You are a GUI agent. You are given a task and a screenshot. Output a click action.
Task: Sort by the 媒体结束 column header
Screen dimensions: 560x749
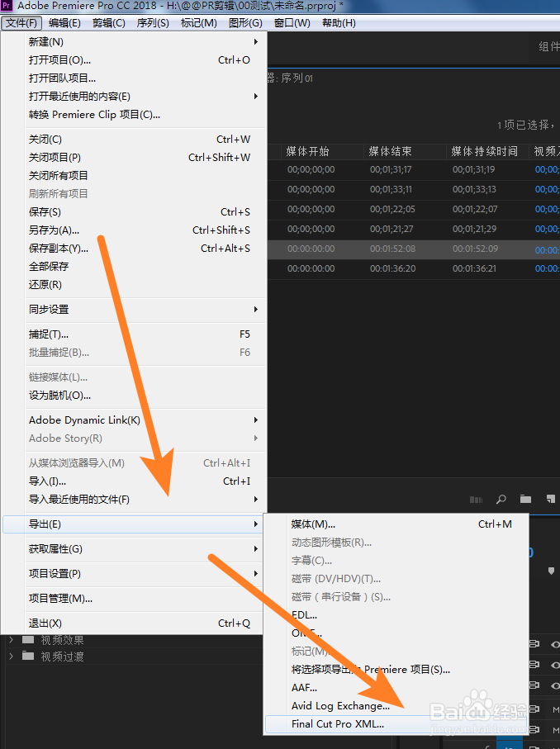click(x=391, y=151)
